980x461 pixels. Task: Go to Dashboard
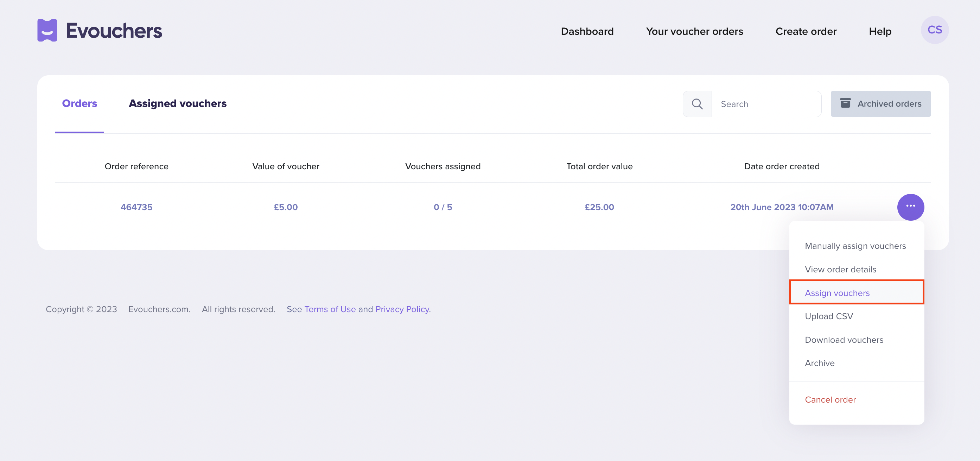(x=587, y=31)
